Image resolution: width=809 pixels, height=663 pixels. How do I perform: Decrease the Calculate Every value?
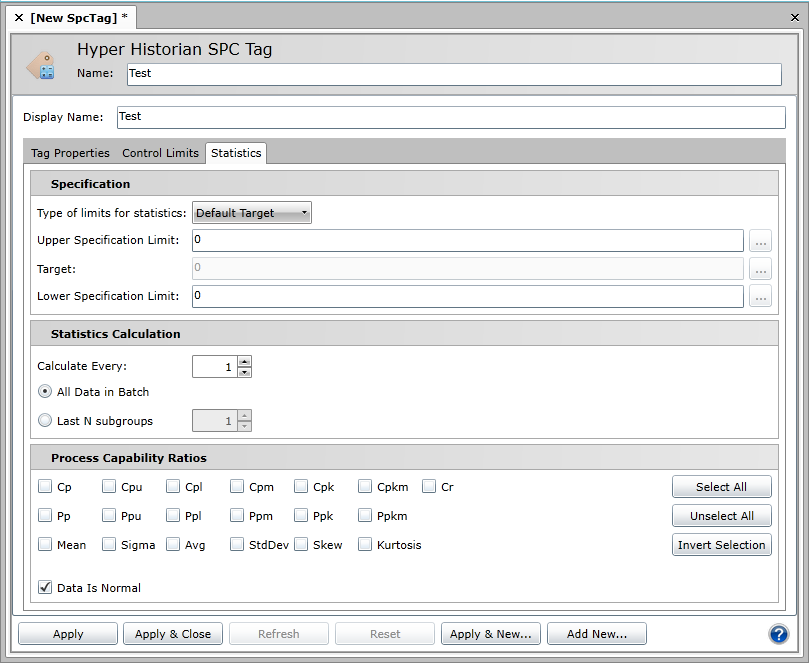coord(245,372)
